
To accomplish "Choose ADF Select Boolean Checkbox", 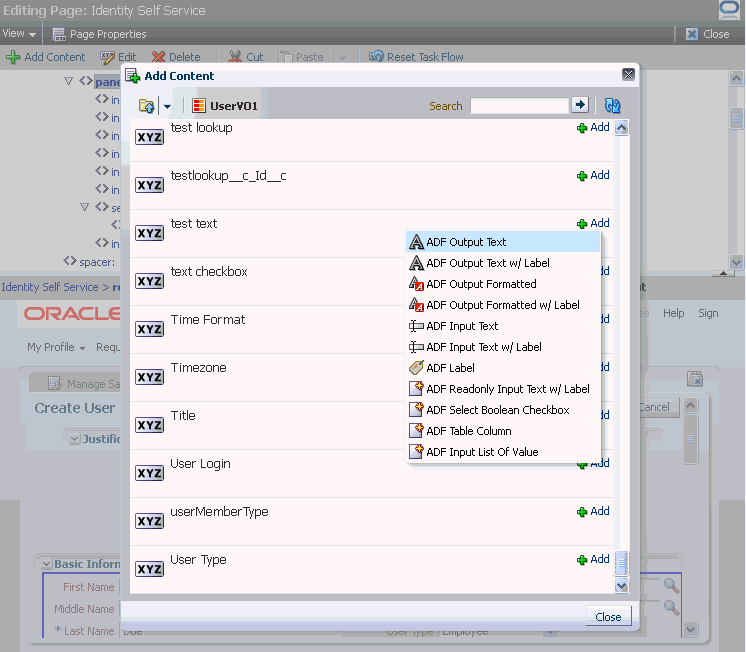I will [503, 410].
